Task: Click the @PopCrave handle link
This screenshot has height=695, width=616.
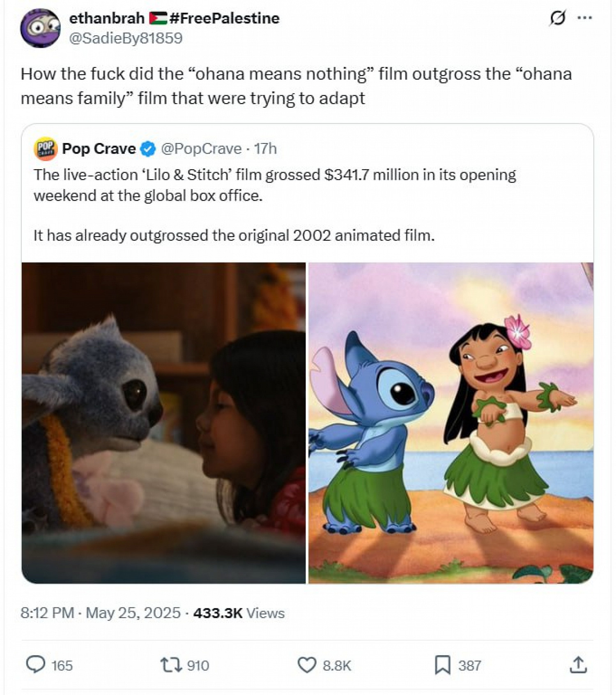Action: click(x=201, y=148)
